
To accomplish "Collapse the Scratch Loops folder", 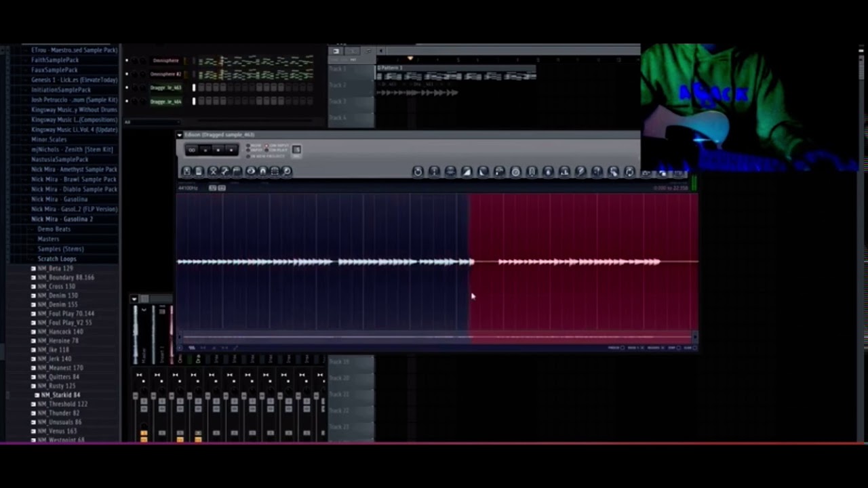I will click(x=57, y=259).
